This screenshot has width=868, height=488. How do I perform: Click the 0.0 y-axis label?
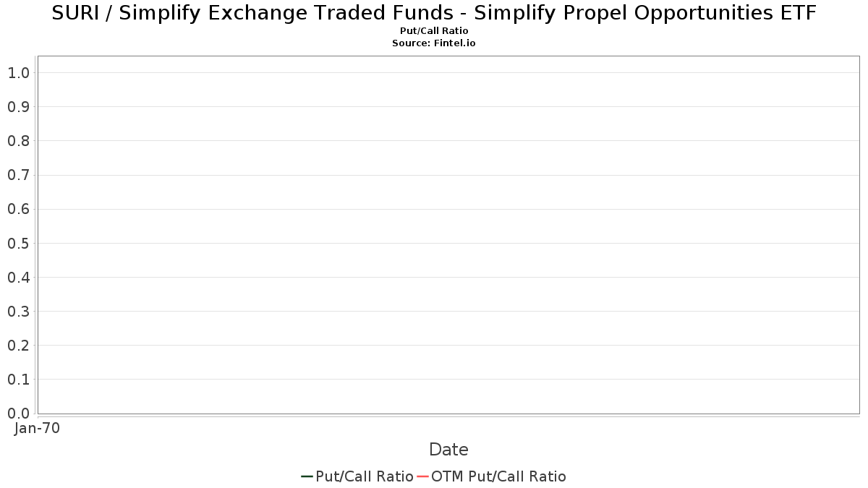tap(18, 413)
